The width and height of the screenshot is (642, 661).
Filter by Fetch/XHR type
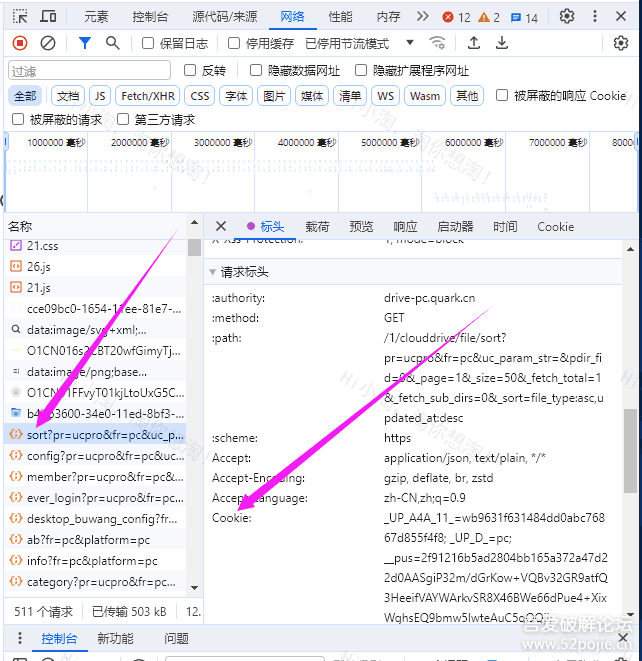148,96
